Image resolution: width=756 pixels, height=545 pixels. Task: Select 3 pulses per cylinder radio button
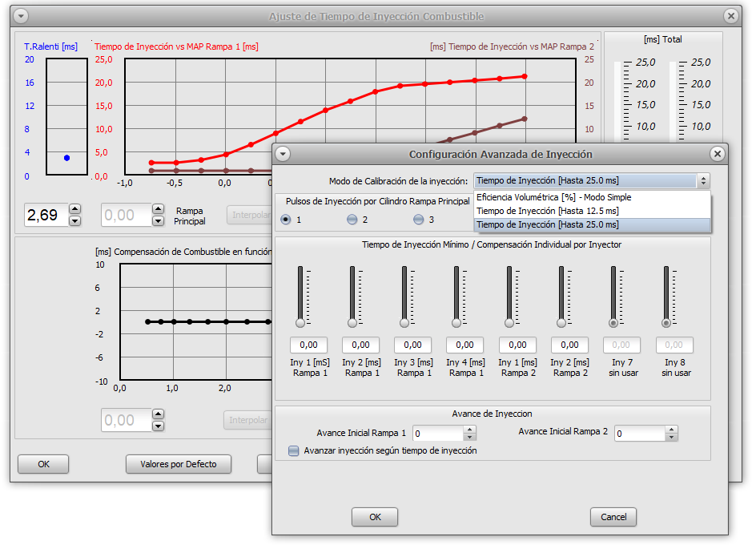pyautogui.click(x=419, y=220)
